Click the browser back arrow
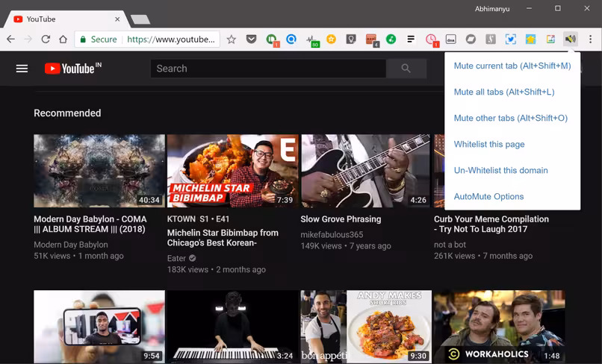602x364 pixels. click(x=10, y=39)
